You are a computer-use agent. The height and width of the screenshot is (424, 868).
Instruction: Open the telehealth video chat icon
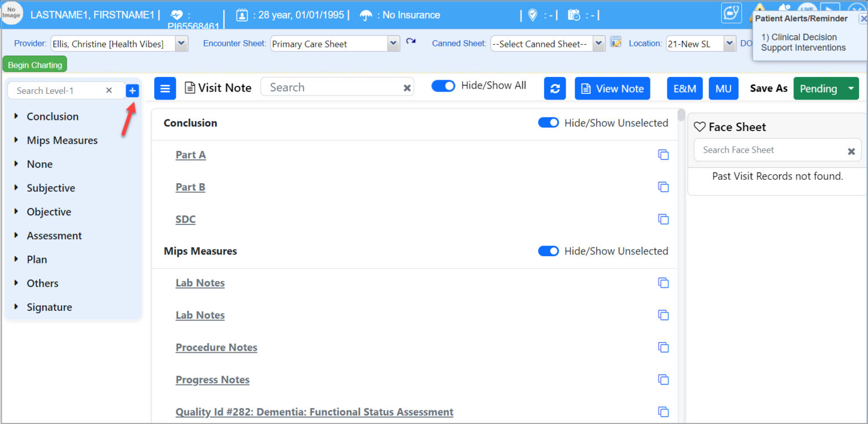[731, 12]
